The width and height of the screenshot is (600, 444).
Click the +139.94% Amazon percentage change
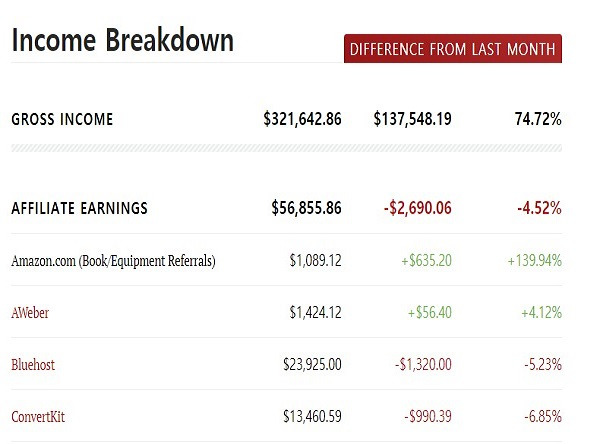tap(535, 261)
